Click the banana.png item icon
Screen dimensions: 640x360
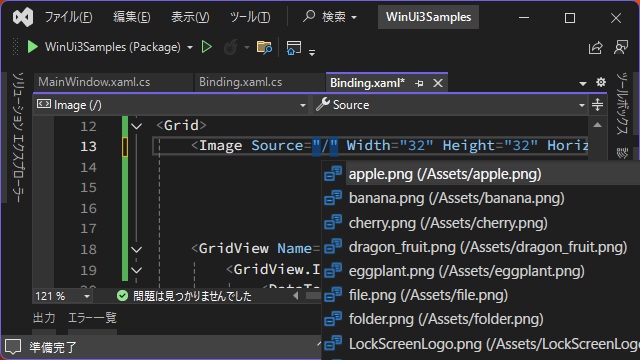[x=333, y=198]
